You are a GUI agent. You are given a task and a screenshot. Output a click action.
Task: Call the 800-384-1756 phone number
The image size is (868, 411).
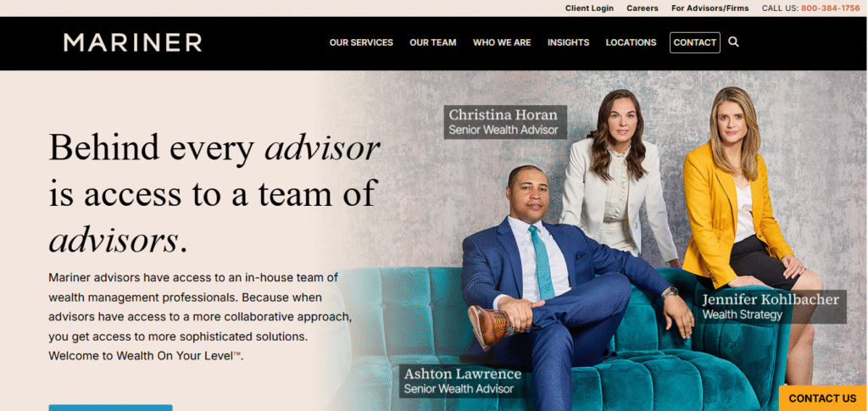(830, 8)
